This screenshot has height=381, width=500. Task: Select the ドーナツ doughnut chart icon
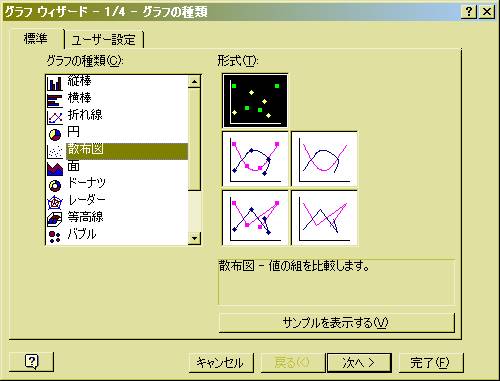[55, 186]
